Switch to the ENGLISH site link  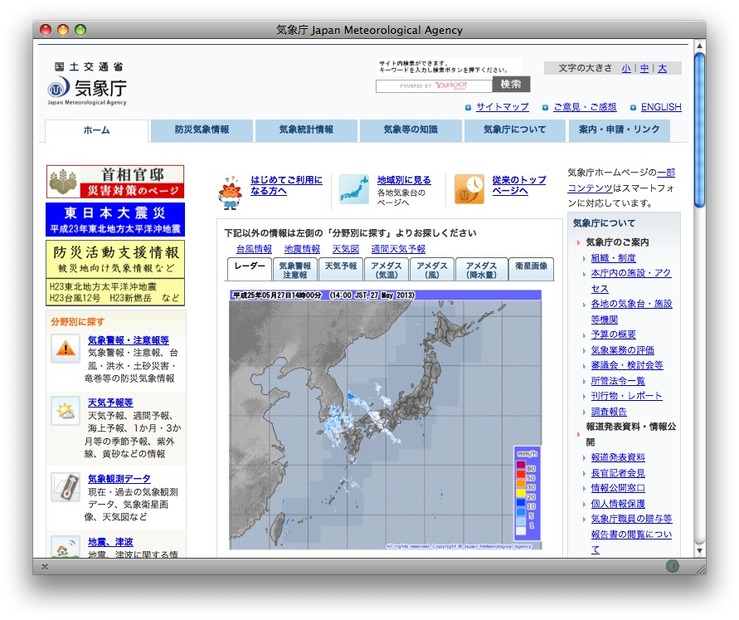[x=661, y=107]
